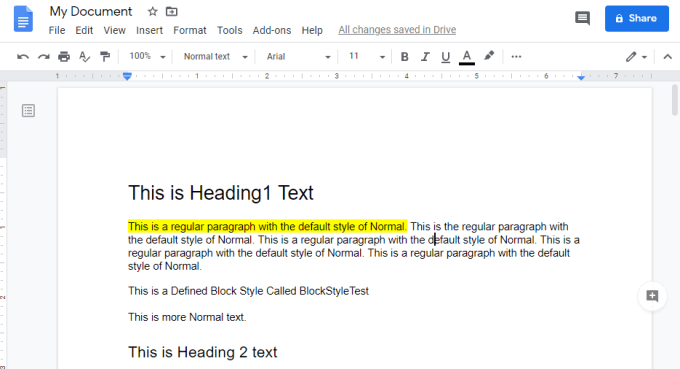Toggle Underline formatting
680x369 pixels.
click(445, 57)
